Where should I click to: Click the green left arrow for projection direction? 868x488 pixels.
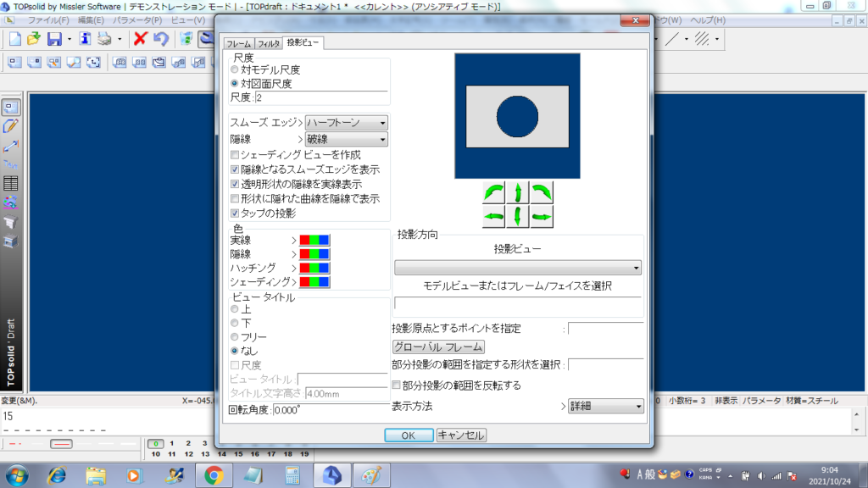pos(493,216)
